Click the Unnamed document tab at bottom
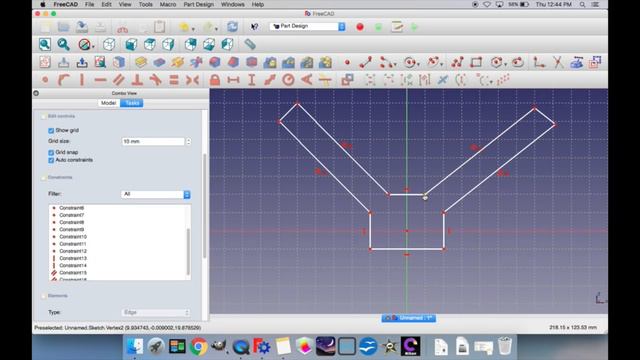 [x=409, y=318]
